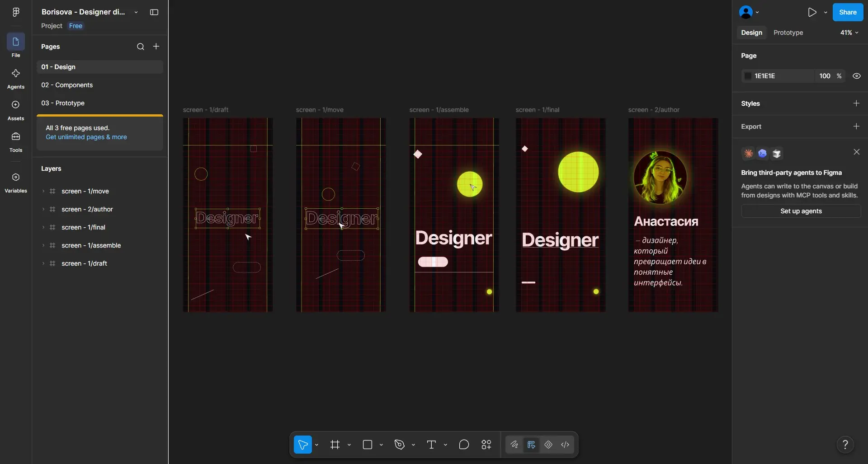The height and width of the screenshot is (464, 868).
Task: Click the 1E1E1E page color swatch
Action: click(748, 76)
